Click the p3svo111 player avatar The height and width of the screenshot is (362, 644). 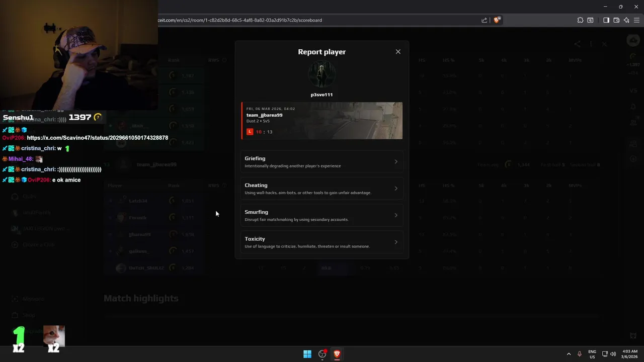point(321,74)
